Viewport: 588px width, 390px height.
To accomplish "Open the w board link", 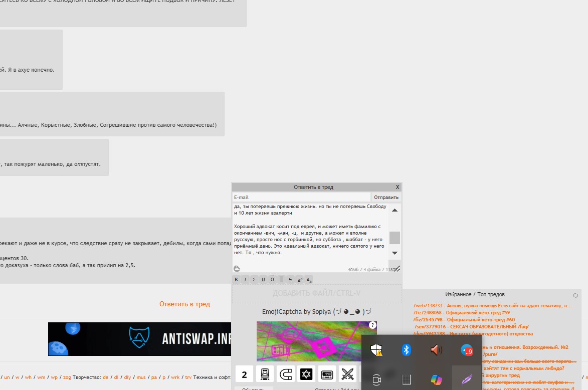I will point(17,377).
